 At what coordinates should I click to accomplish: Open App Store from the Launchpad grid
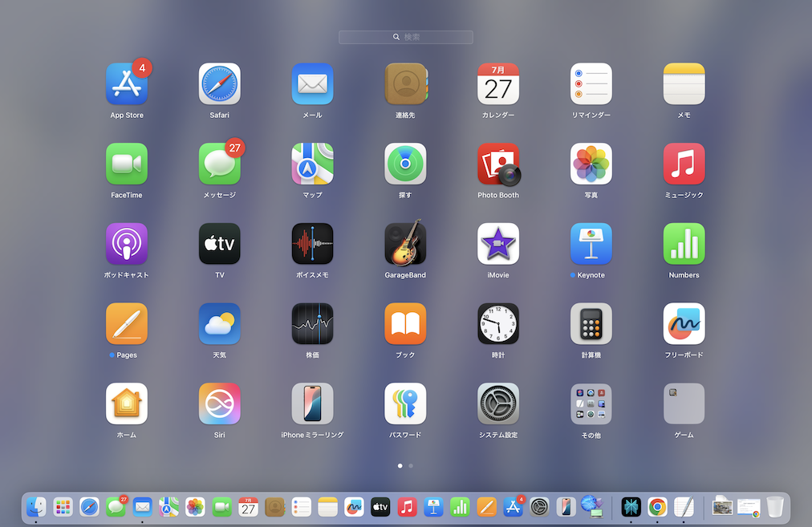pos(126,84)
